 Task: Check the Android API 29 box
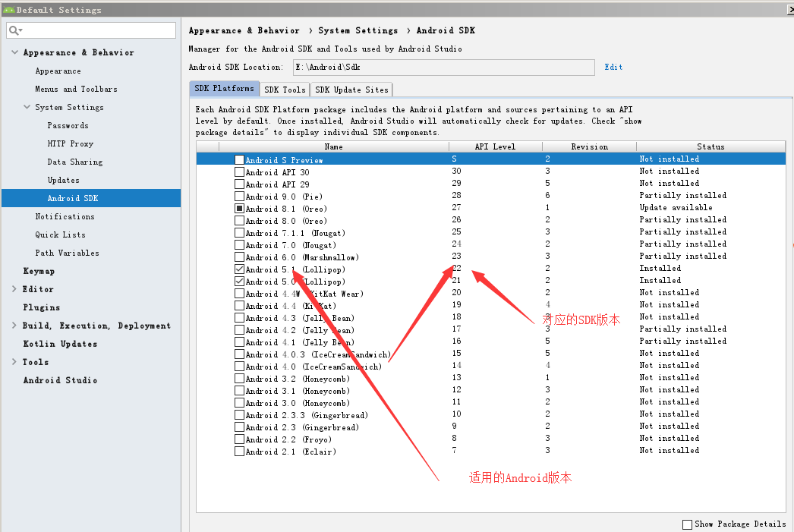coord(240,184)
